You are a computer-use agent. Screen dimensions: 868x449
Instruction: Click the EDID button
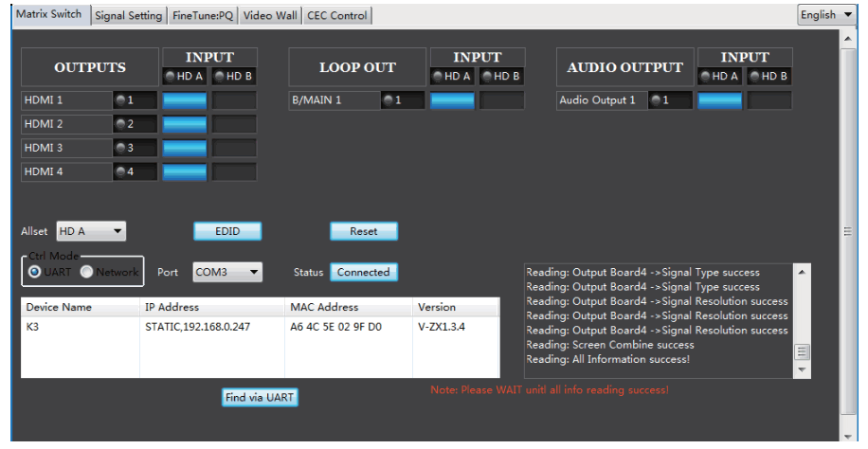tap(227, 231)
